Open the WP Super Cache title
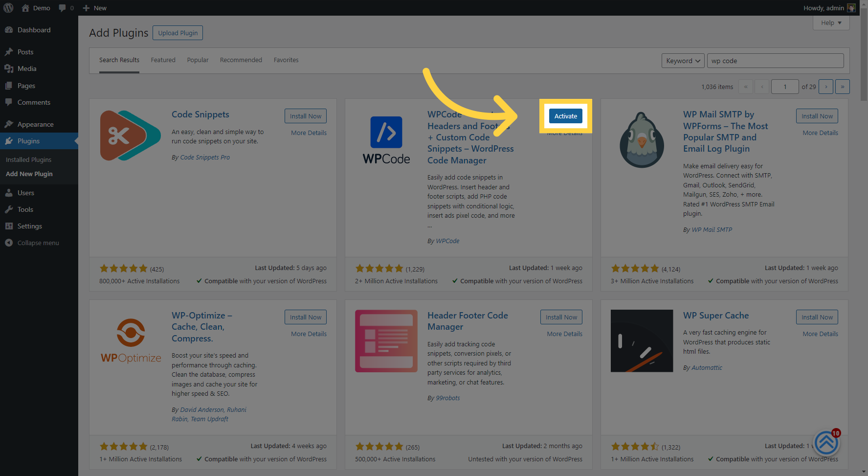Viewport: 868px width, 476px height. coord(716,316)
